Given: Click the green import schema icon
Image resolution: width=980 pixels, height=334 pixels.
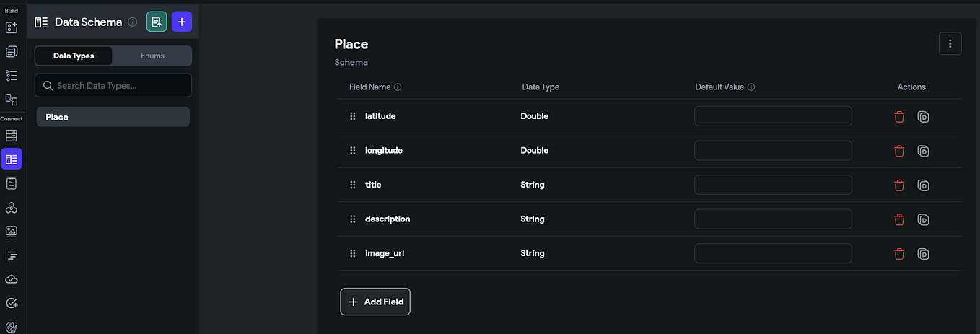Looking at the screenshot, I should [157, 22].
